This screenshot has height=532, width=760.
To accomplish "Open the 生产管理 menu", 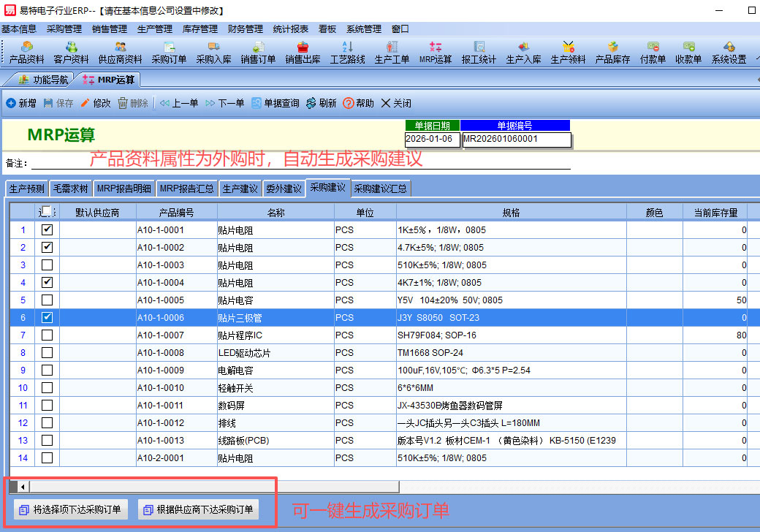I will (x=154, y=29).
